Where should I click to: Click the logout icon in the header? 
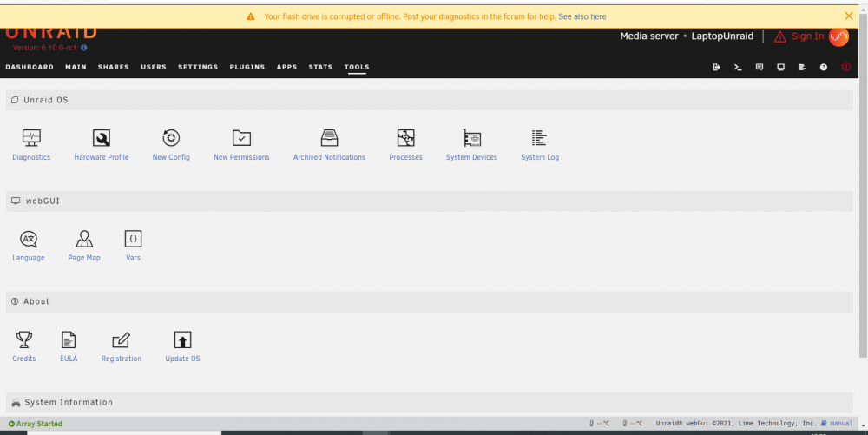pos(716,67)
